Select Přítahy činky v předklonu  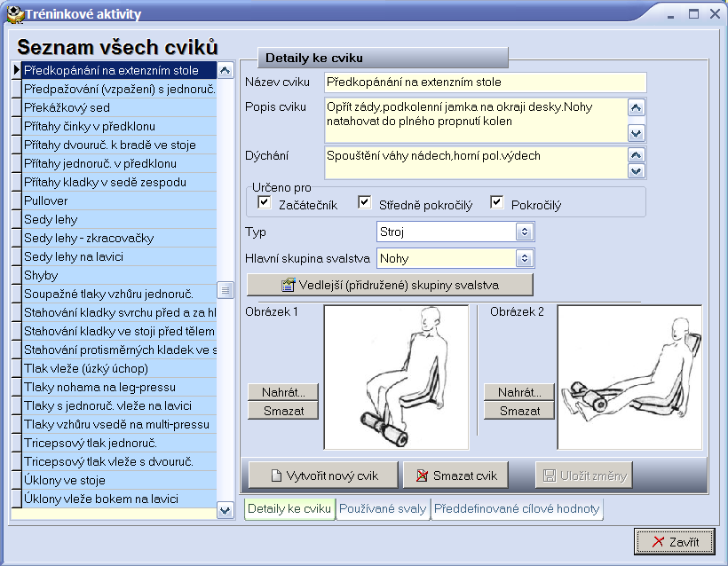119,126
